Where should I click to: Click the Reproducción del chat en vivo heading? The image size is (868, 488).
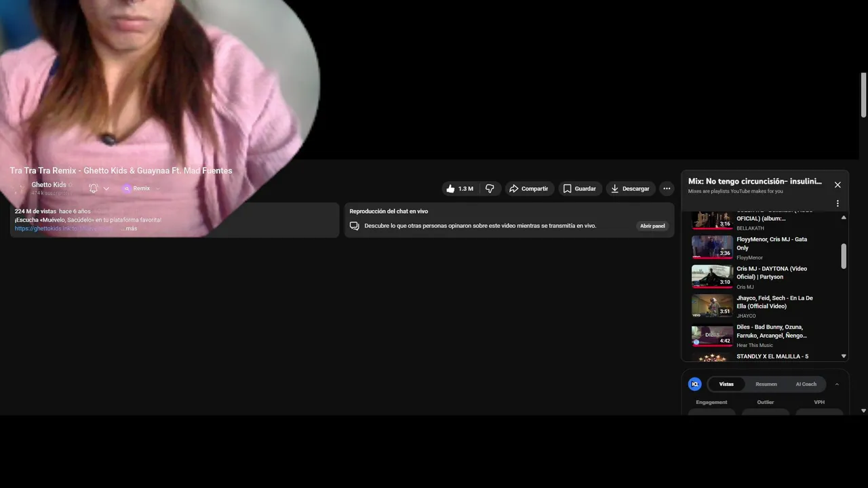point(389,211)
